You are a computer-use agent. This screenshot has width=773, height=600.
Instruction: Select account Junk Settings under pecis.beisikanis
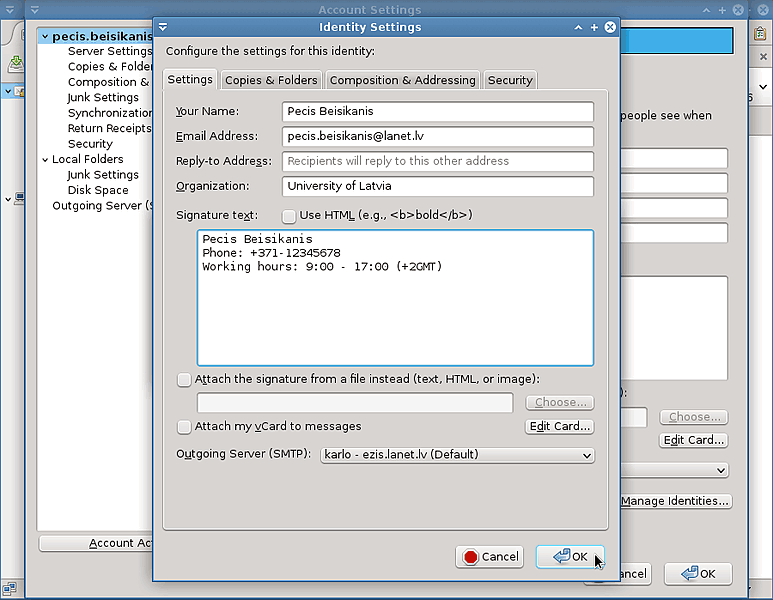click(x=103, y=98)
